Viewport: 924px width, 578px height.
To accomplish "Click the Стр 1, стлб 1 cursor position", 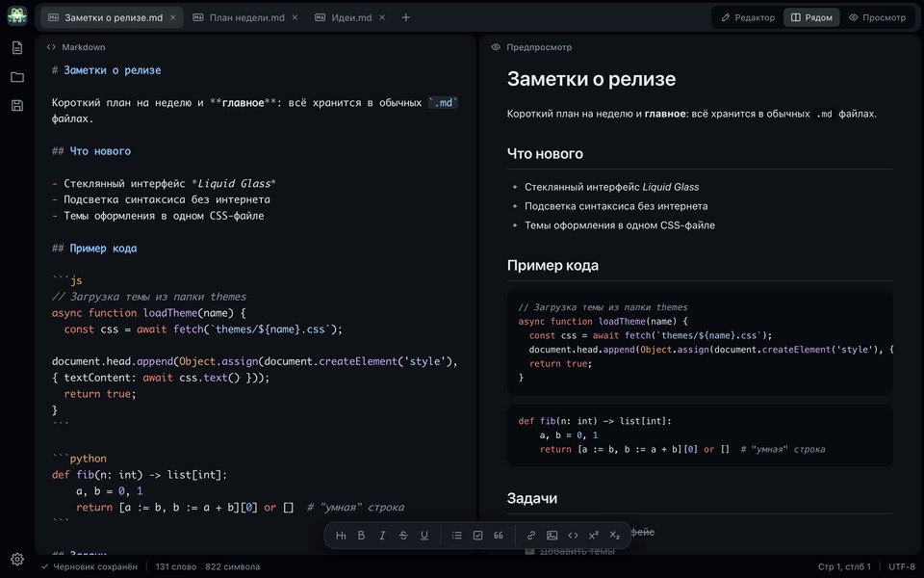I will [844, 566].
